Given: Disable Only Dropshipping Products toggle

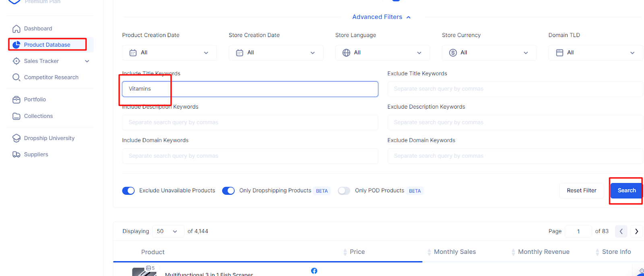Looking at the screenshot, I should click(x=228, y=191).
